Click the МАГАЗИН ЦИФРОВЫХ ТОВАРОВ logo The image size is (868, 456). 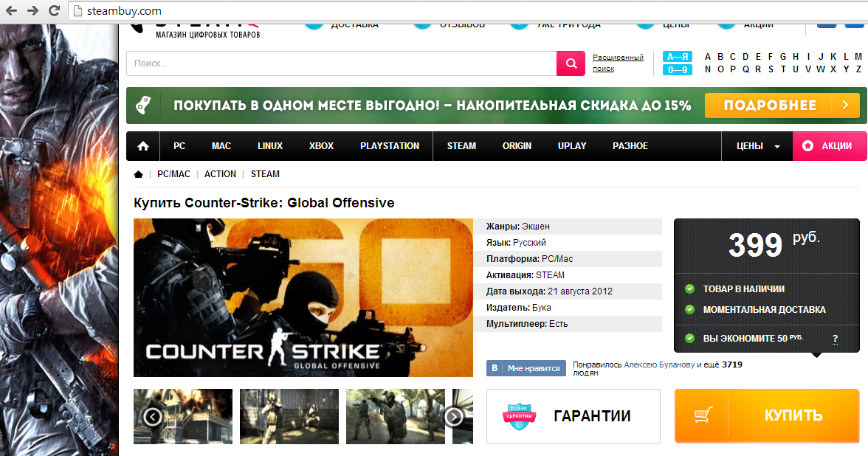(207, 35)
